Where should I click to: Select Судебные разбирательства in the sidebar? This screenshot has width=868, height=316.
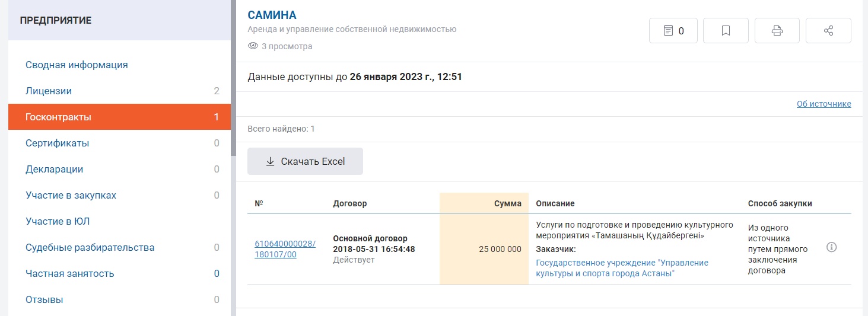90,247
